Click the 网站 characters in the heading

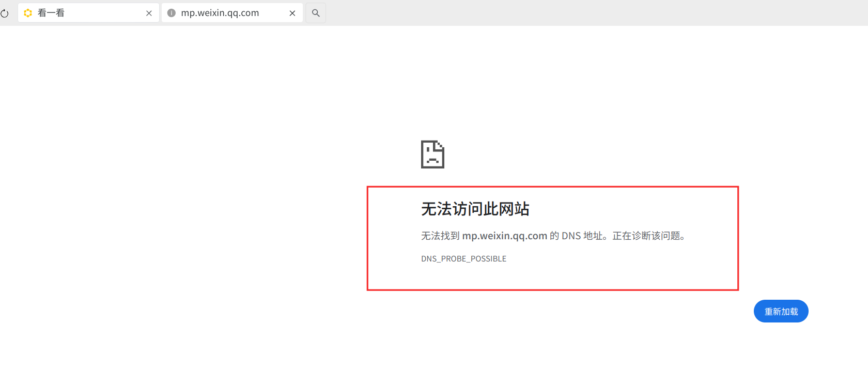(514, 209)
